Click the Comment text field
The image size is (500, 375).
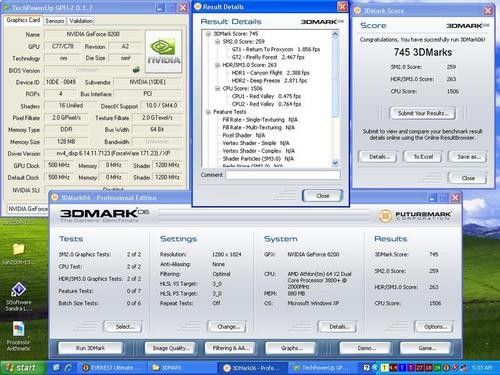pos(283,175)
